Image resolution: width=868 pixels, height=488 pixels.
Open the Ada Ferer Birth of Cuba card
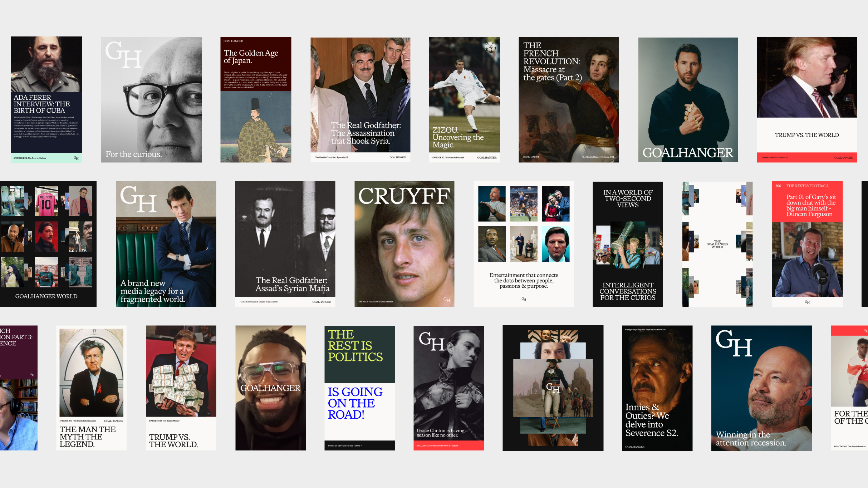coord(46,99)
